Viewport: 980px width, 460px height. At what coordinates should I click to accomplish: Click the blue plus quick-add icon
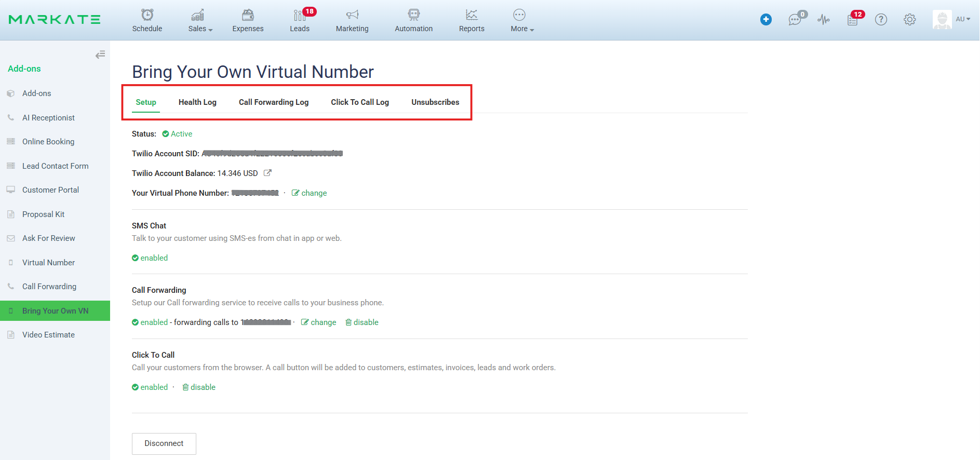pyautogui.click(x=766, y=20)
